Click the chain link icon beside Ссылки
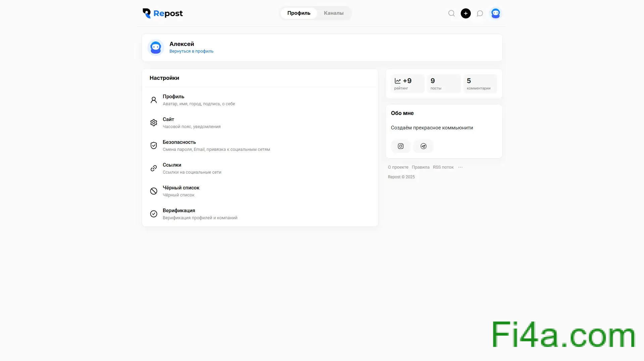 coord(154,168)
